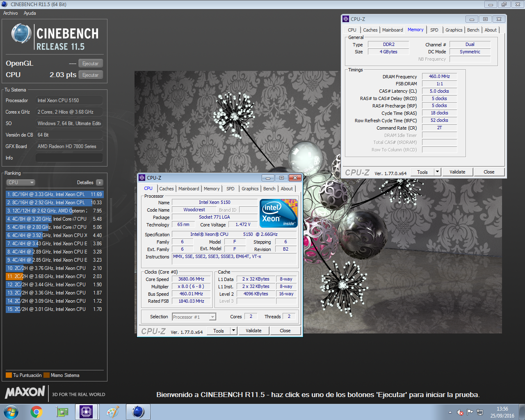Open the Windows Start button
Viewport: 525px width, 420px height.
click(x=11, y=412)
